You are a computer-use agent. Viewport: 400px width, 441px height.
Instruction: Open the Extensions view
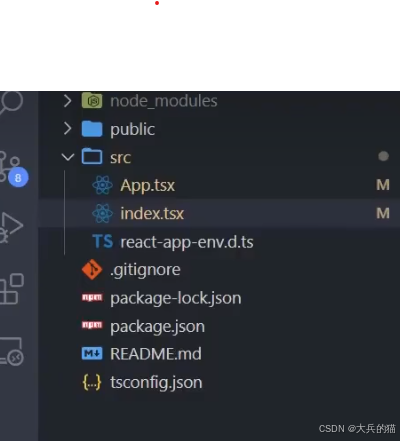point(12,289)
